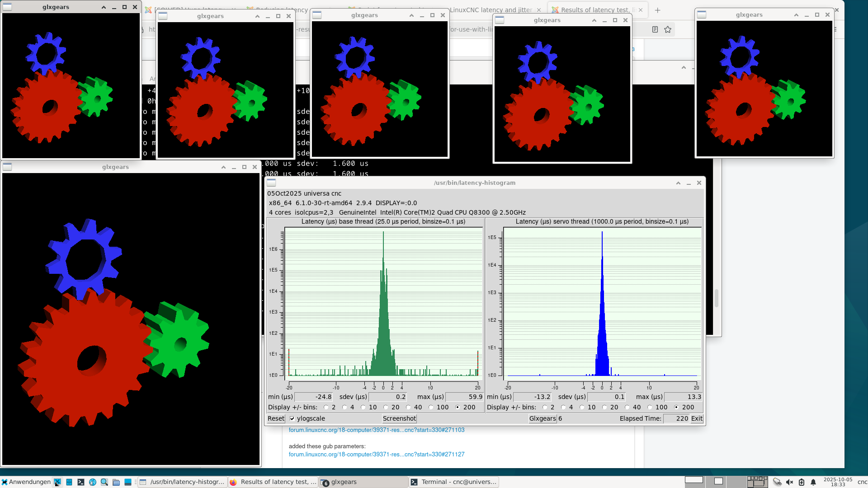Open web browser launcher globe icon
Screen dimensions: 868x488
click(x=93, y=482)
